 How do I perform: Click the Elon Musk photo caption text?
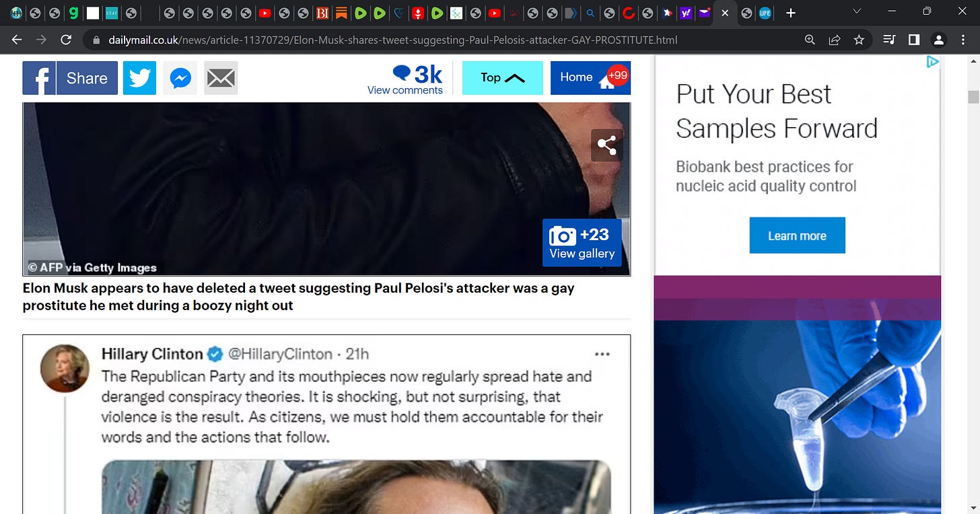click(x=298, y=297)
